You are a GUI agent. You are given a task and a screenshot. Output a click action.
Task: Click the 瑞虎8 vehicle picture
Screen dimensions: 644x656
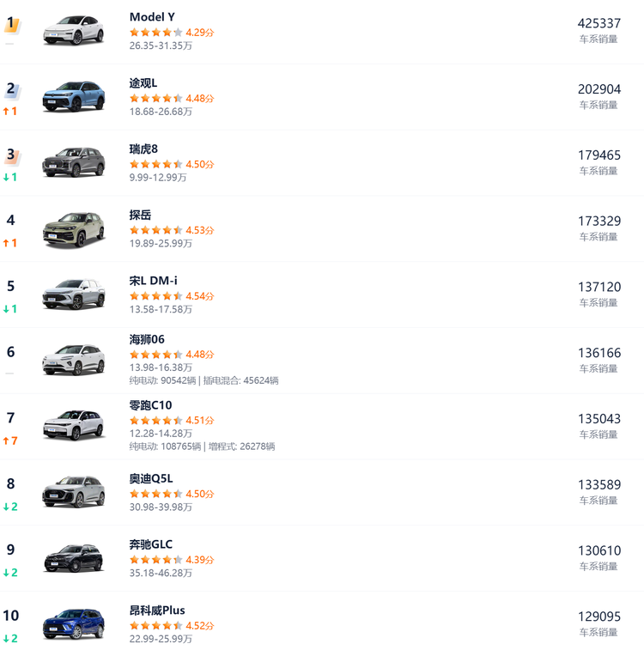click(x=74, y=162)
